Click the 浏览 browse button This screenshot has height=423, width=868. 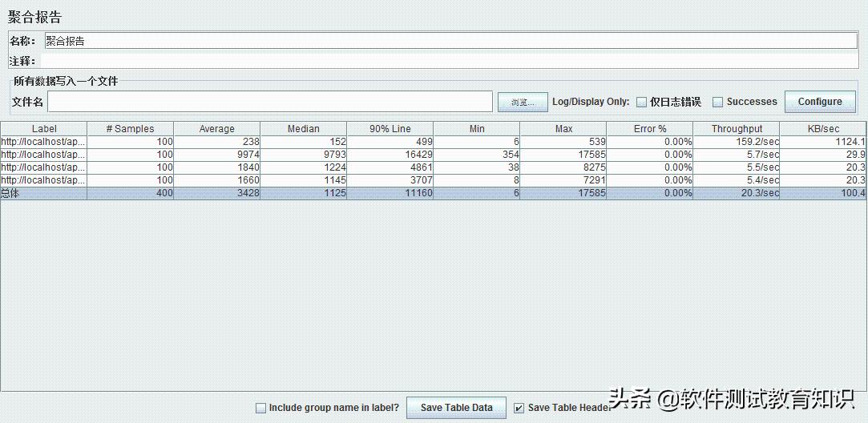click(522, 102)
